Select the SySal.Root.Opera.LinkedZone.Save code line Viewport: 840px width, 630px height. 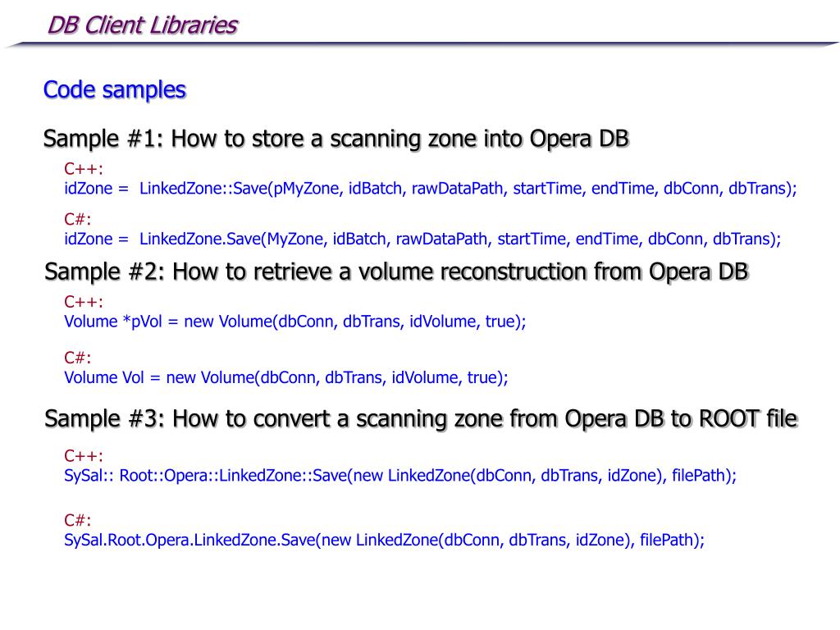tap(384, 540)
